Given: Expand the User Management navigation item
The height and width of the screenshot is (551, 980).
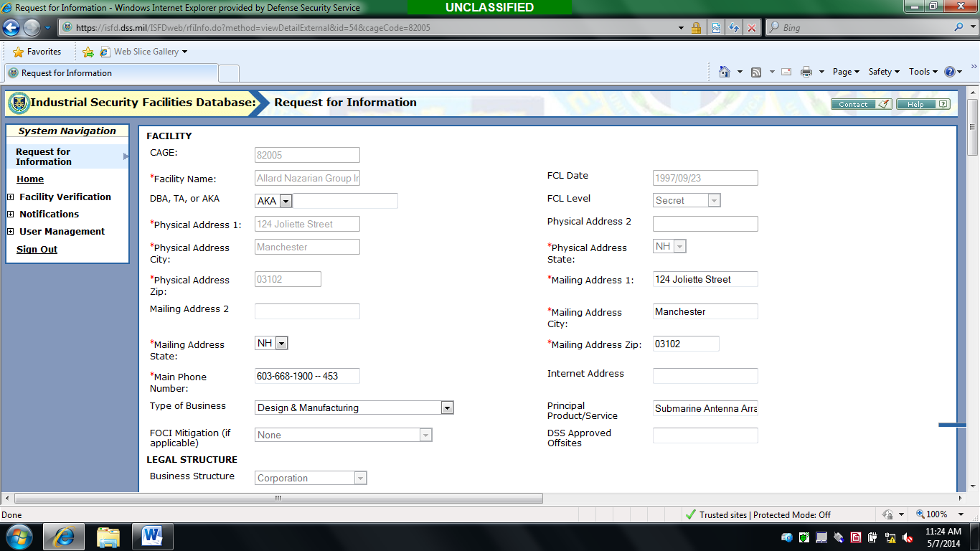Looking at the screenshot, I should click(11, 231).
